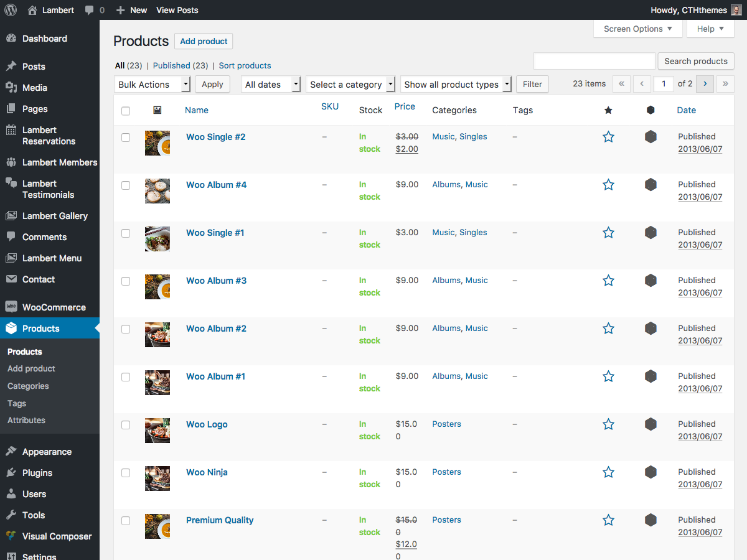Click the image column header icon
Image resolution: width=747 pixels, height=560 pixels.
pos(157,110)
